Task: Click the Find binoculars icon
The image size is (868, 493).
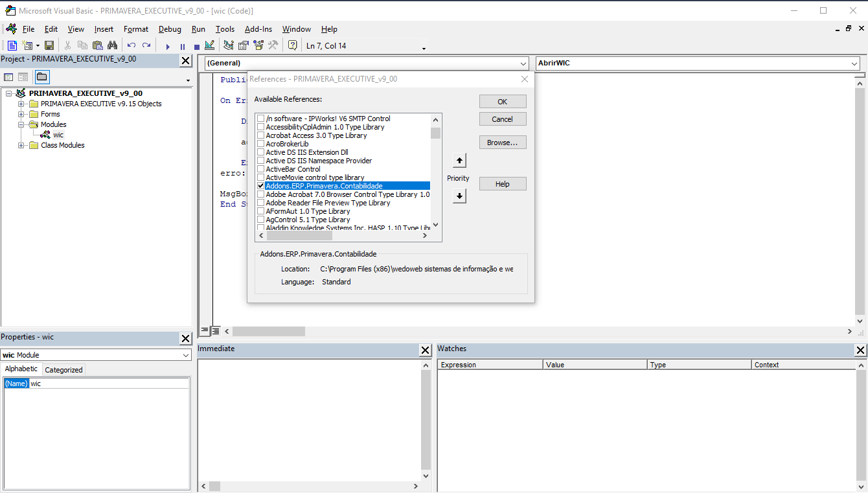Action: tap(113, 45)
